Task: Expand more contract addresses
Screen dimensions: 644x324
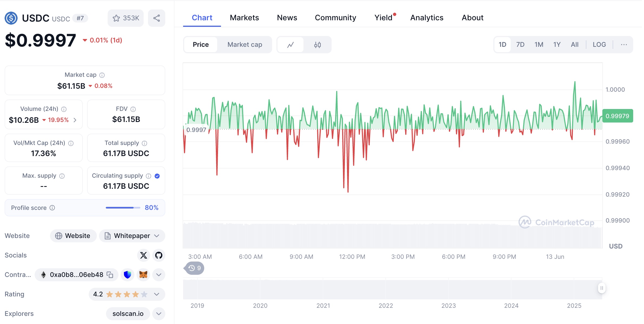Action: tap(159, 275)
